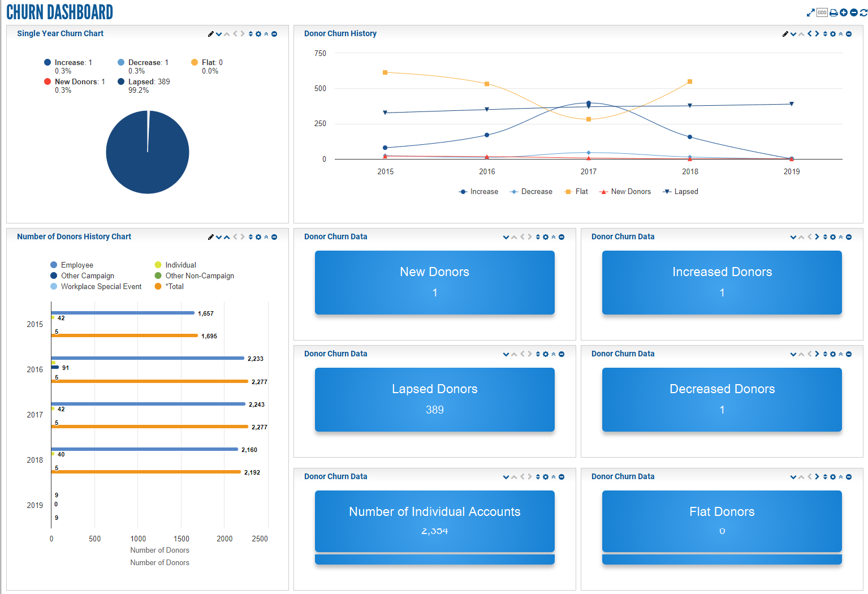The height and width of the screenshot is (594, 868).
Task: Open settings gear on Flat Donors panel
Action: point(833,476)
